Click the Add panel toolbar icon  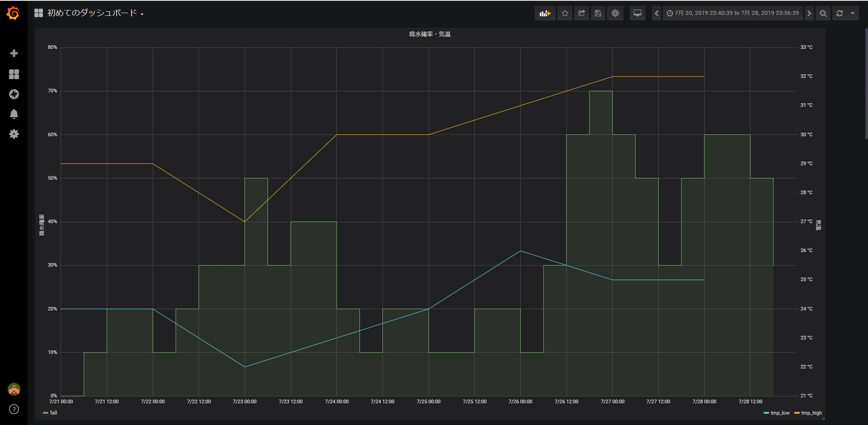pos(545,13)
